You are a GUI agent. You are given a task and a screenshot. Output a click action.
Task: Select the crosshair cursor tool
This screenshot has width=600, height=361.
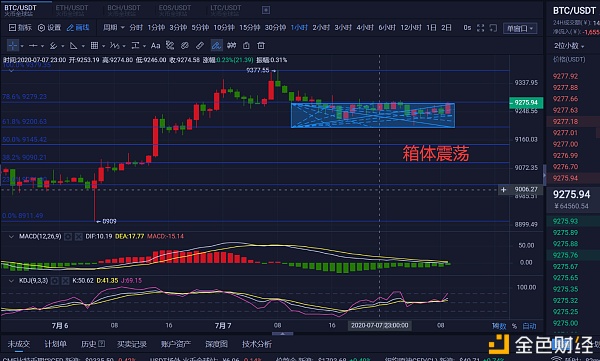(13, 46)
